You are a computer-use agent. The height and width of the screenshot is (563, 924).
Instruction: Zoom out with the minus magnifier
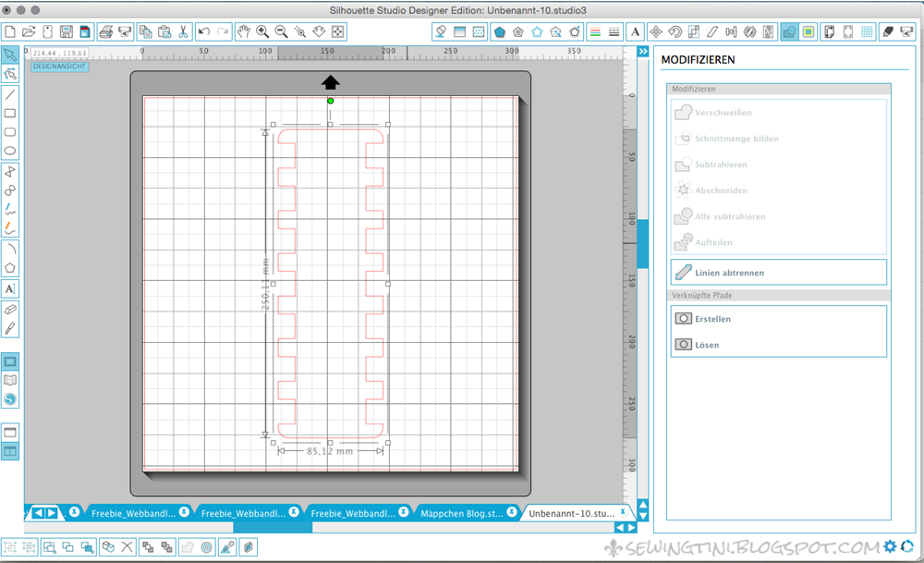tap(281, 31)
